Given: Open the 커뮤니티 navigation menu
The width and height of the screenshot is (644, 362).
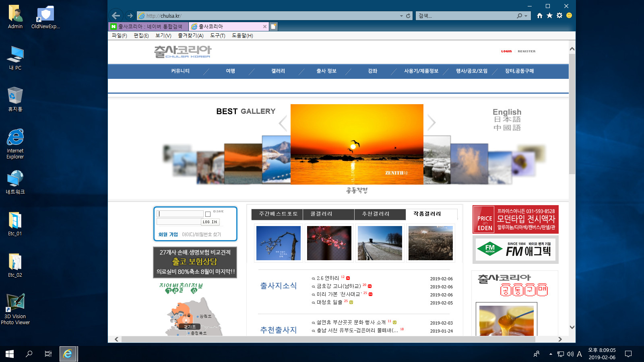Looking at the screenshot, I should tap(180, 71).
